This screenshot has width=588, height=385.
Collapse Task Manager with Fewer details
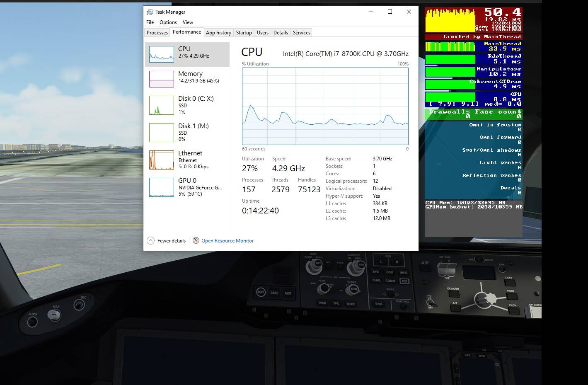(x=166, y=240)
